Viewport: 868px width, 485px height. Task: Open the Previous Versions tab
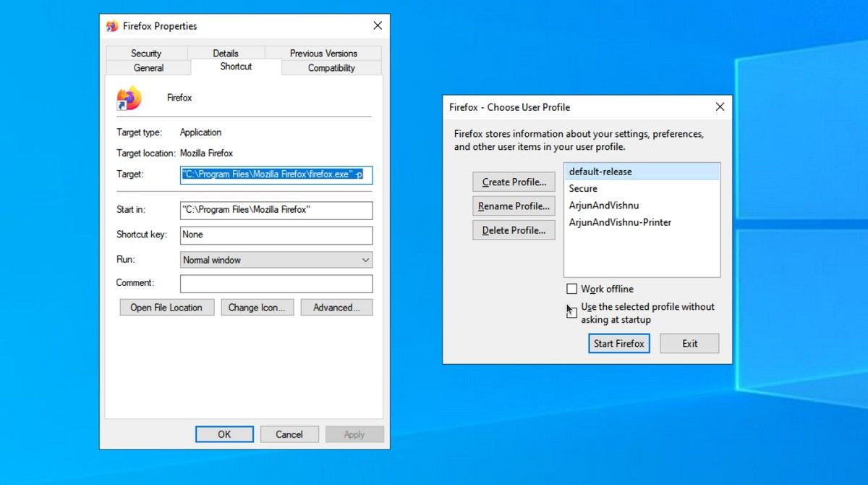tap(323, 53)
